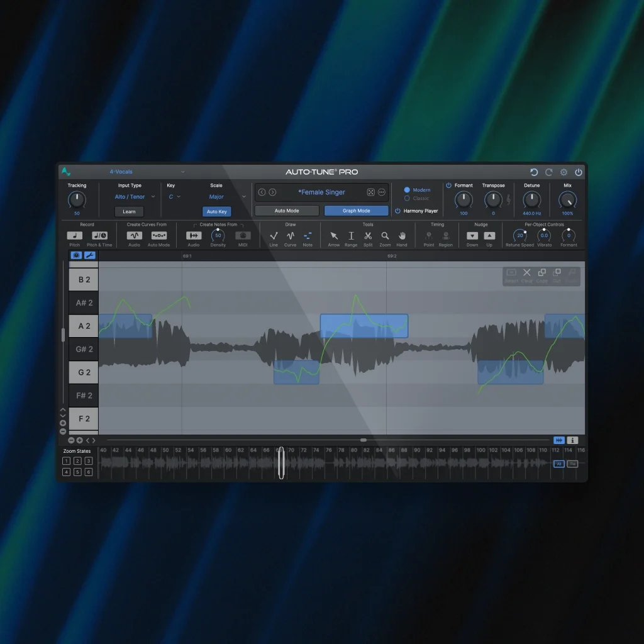
Task: Select the Timing Region tool
Action: point(446,236)
